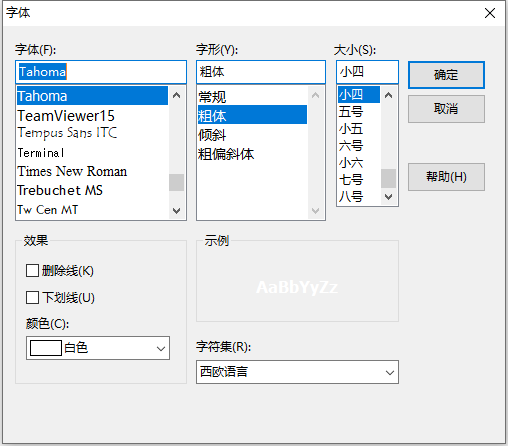Click the font list scroll-down arrow
This screenshot has width=508, height=446.
(177, 210)
